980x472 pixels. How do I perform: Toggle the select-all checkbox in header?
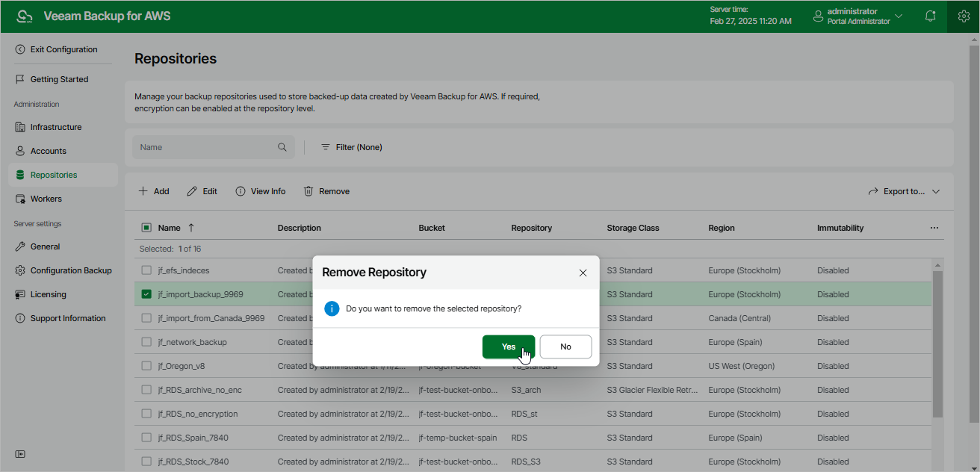(146, 228)
